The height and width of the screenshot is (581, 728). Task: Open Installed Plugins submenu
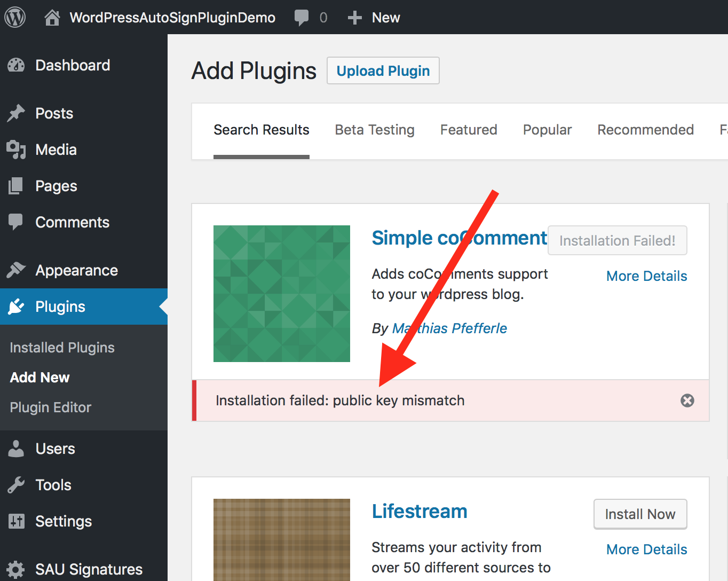[62, 348]
